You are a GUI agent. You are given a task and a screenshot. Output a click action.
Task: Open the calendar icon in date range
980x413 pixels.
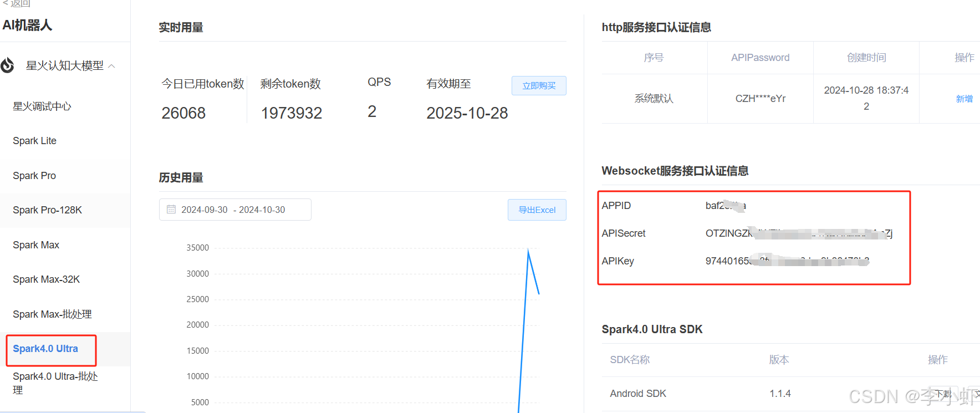tap(171, 210)
